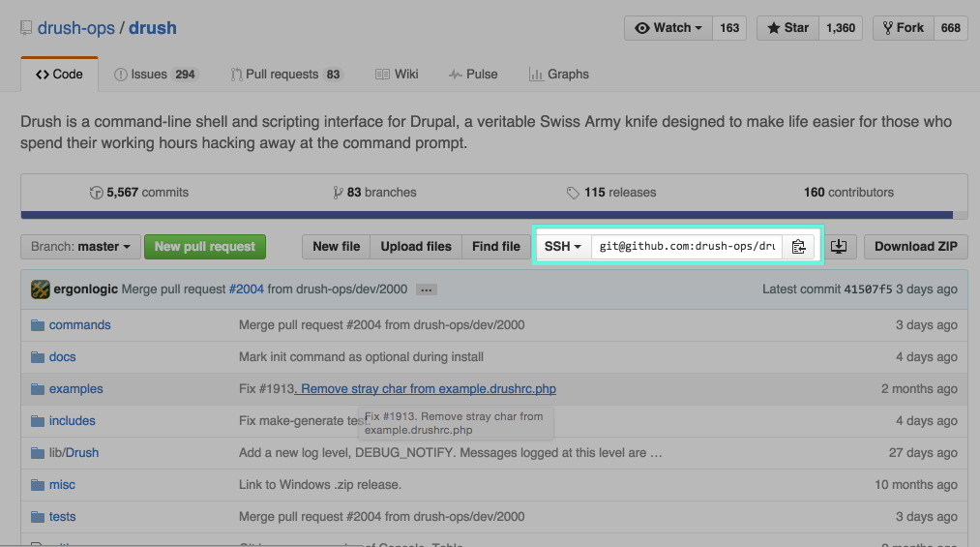This screenshot has width=980, height=547.
Task: View the 1,360 stargazers count
Action: click(x=841, y=28)
